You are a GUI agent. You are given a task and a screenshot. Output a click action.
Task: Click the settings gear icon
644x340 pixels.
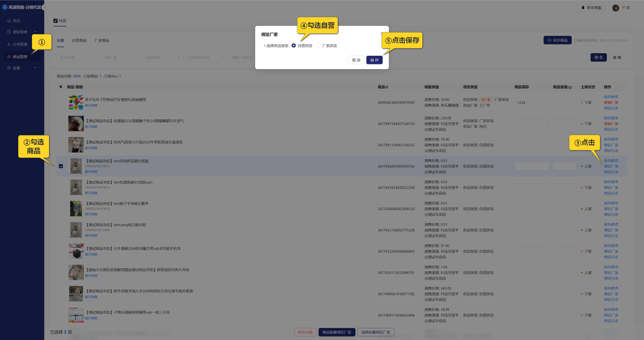pyautogui.click(x=9, y=68)
